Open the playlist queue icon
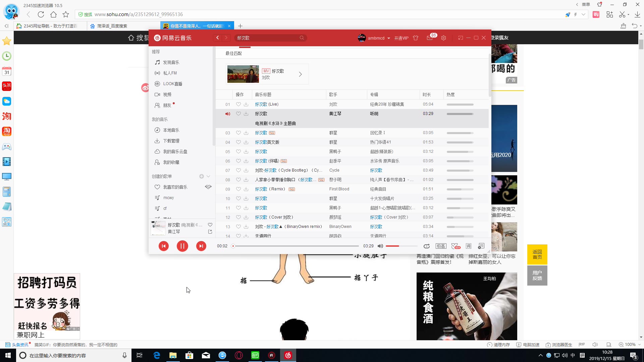Screen dimensions: 644x362 [481, 246]
